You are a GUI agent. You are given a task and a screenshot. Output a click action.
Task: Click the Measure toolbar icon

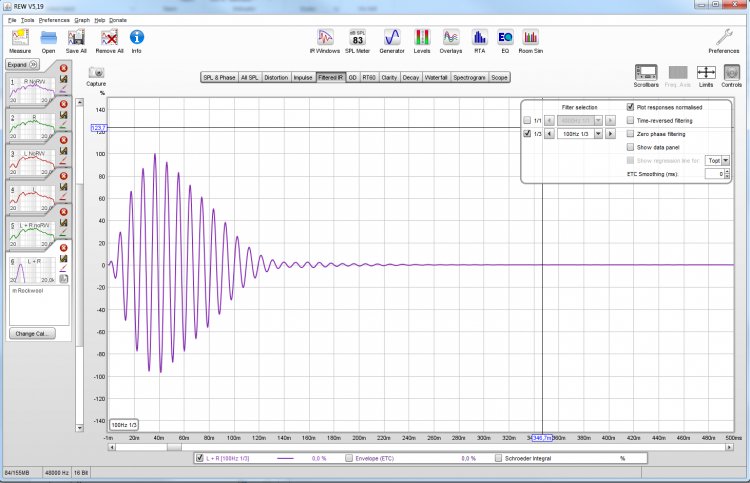[x=20, y=37]
